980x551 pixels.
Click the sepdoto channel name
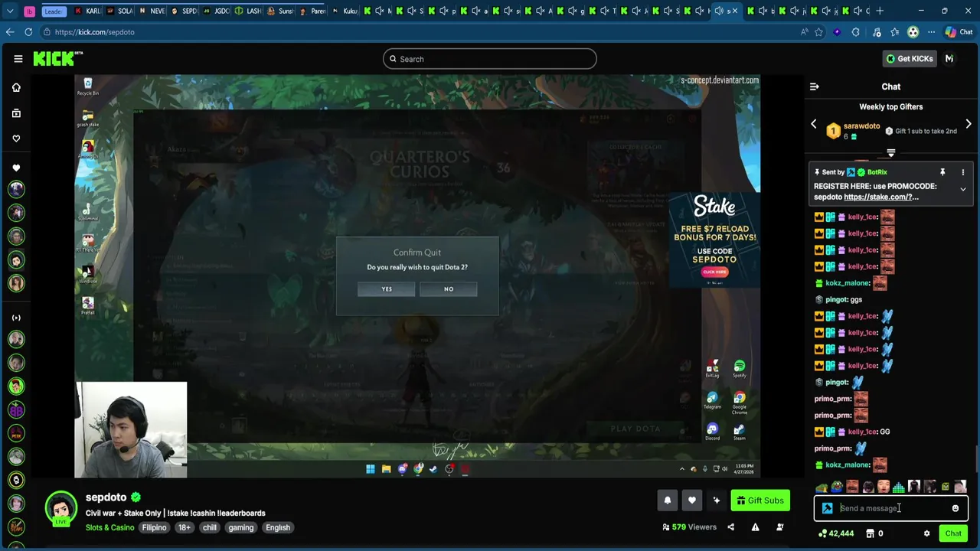(x=106, y=497)
